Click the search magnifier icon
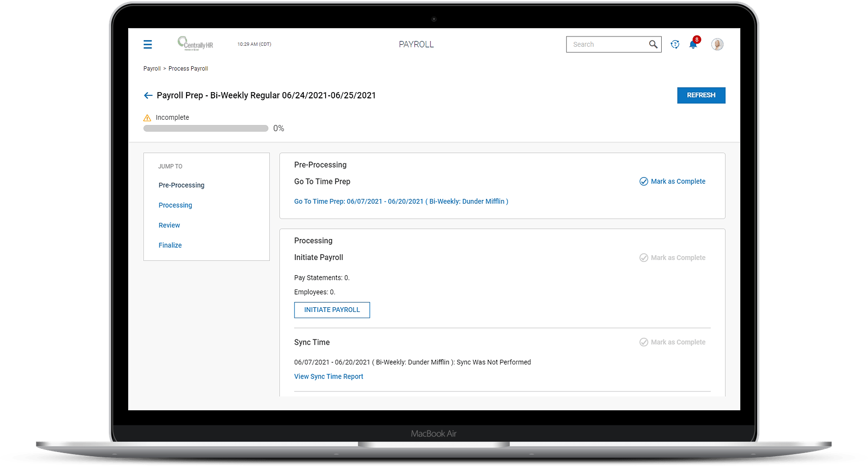Image resolution: width=868 pixels, height=466 pixels. [x=653, y=44]
